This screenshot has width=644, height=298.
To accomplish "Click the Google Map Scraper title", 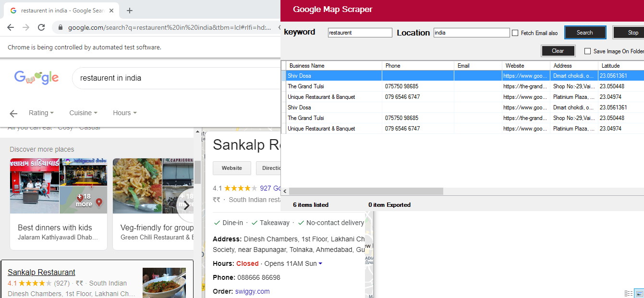I will tap(333, 9).
